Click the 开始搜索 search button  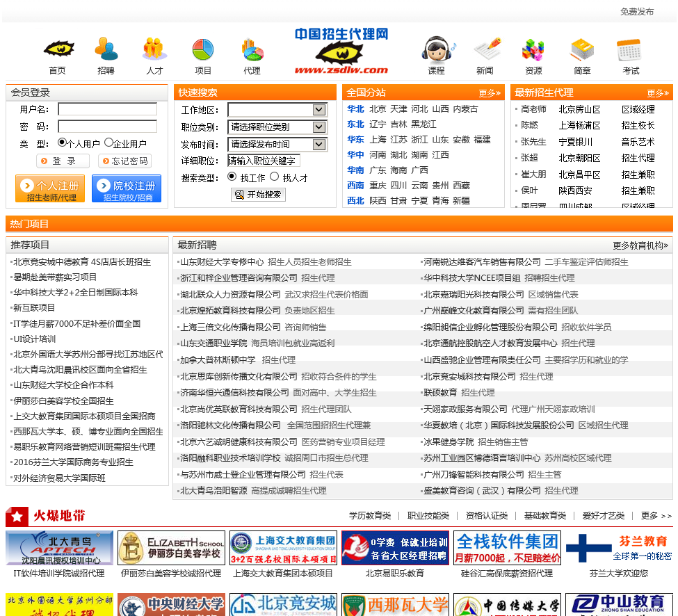[258, 195]
